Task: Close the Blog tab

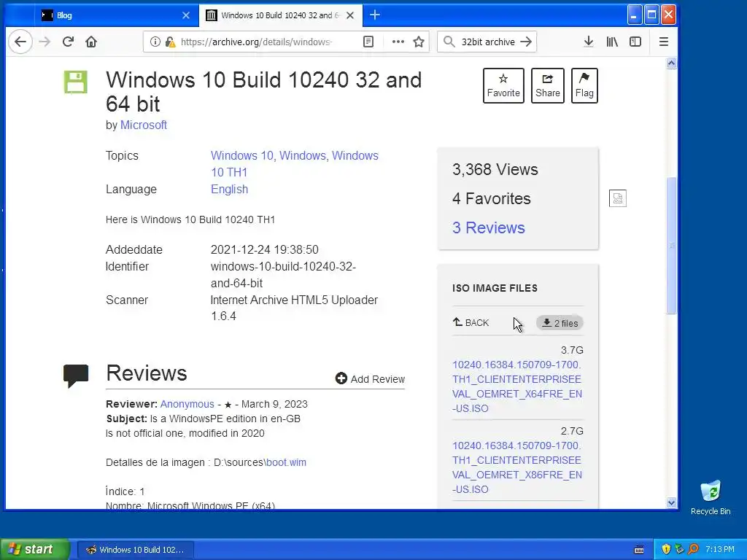Action: click(186, 15)
